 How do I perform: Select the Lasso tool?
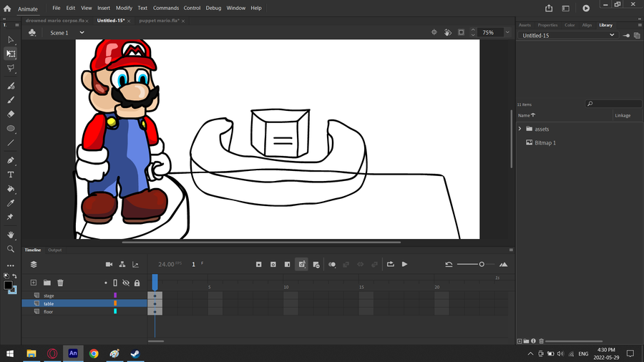tap(11, 68)
